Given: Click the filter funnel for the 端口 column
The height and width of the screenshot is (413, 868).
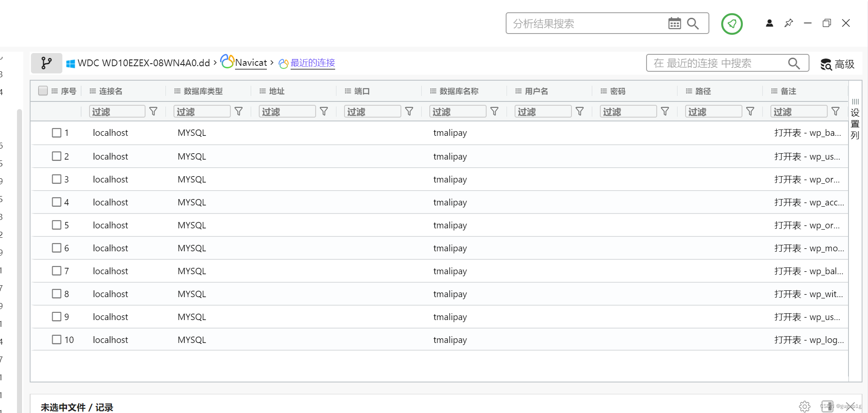Looking at the screenshot, I should pos(409,111).
